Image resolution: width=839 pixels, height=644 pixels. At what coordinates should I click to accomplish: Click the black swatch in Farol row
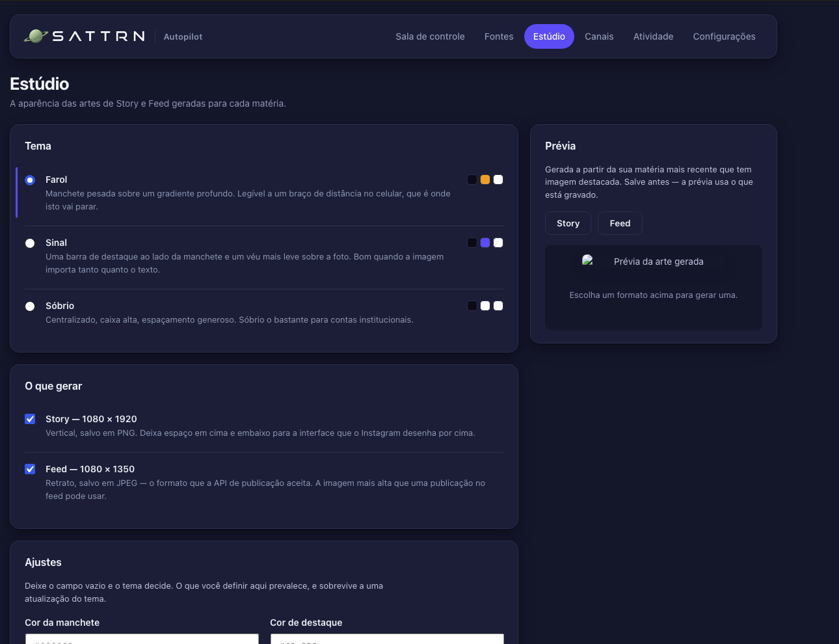coord(472,180)
